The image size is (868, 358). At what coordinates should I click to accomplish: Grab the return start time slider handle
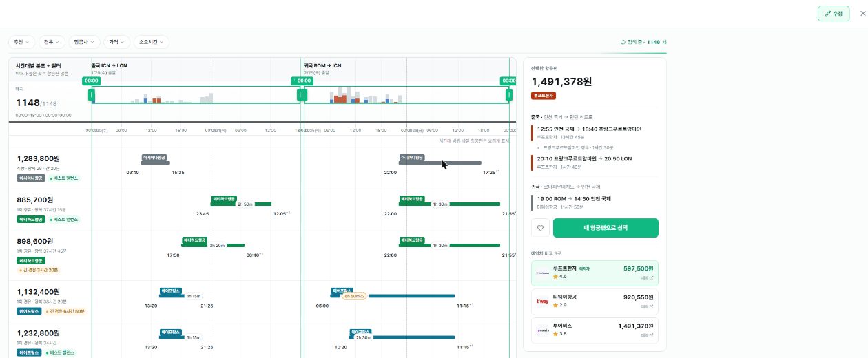pyautogui.click(x=304, y=95)
